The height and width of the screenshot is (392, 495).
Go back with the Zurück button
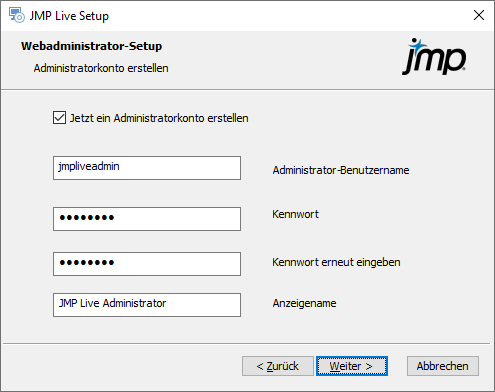(278, 366)
